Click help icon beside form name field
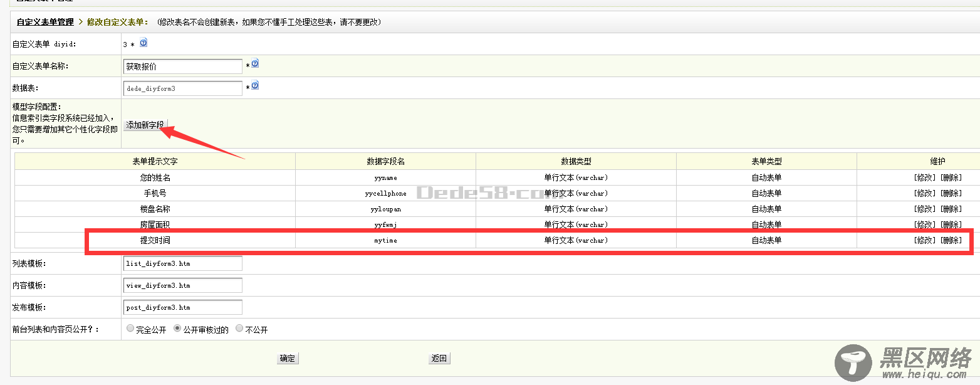This screenshot has height=385, width=980. pos(255,64)
